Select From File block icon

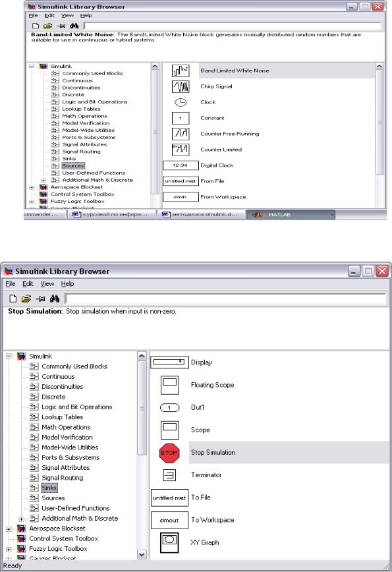[x=181, y=181]
